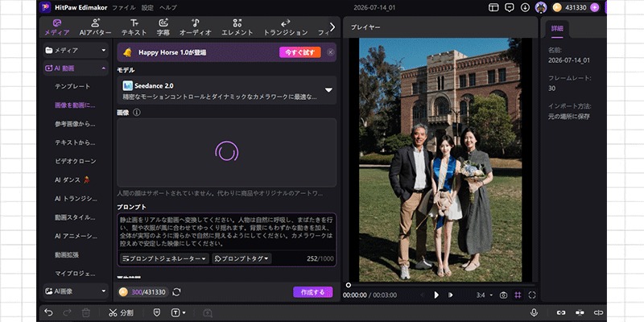This screenshot has height=322, width=644.
Task: Open the layout switcher icon in title bar
Action: pos(493,7)
